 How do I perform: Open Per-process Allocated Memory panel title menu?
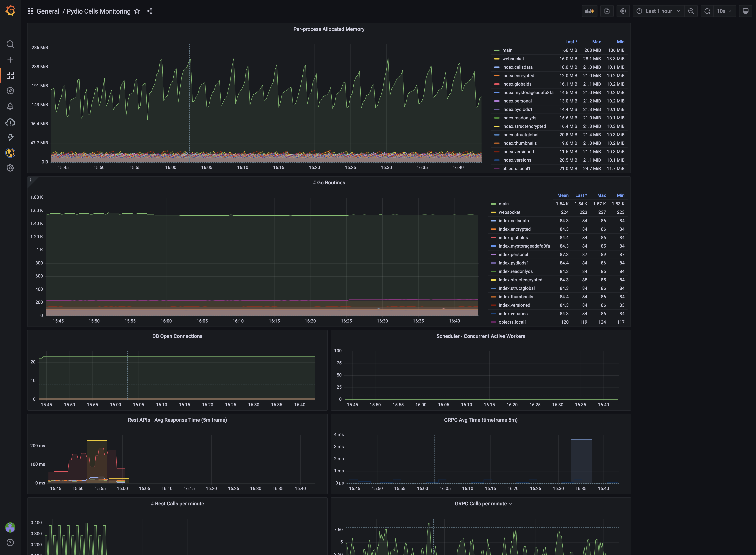click(x=329, y=29)
